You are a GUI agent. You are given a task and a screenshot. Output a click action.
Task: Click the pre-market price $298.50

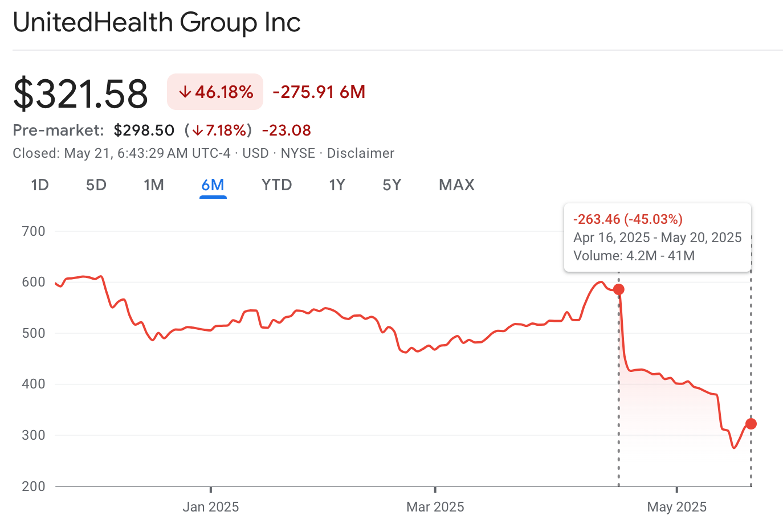[x=144, y=130]
